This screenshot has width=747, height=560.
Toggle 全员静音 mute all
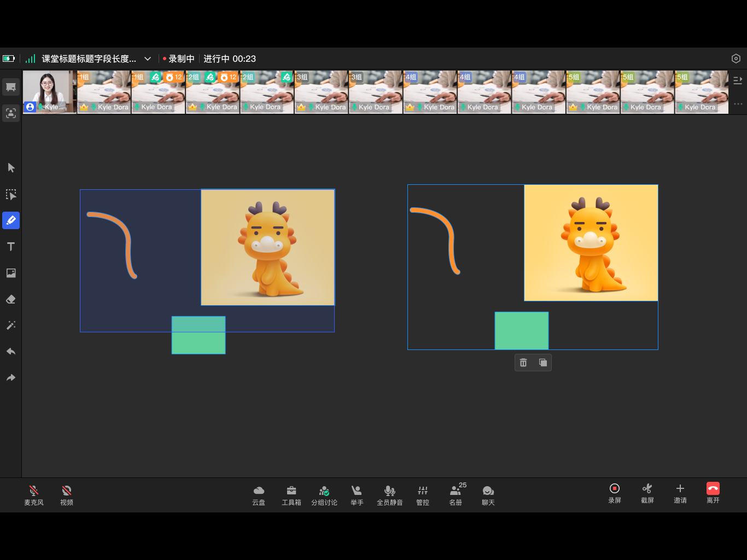(390, 494)
